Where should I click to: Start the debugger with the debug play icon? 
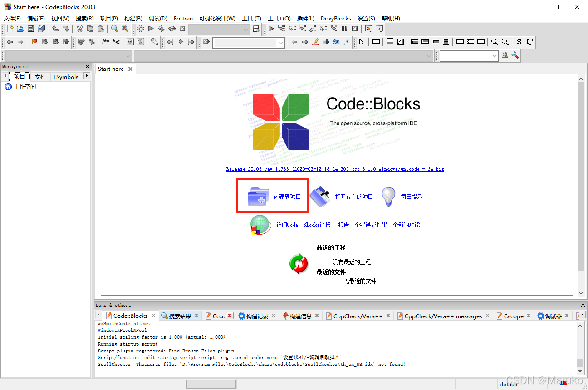pyautogui.click(x=270, y=28)
